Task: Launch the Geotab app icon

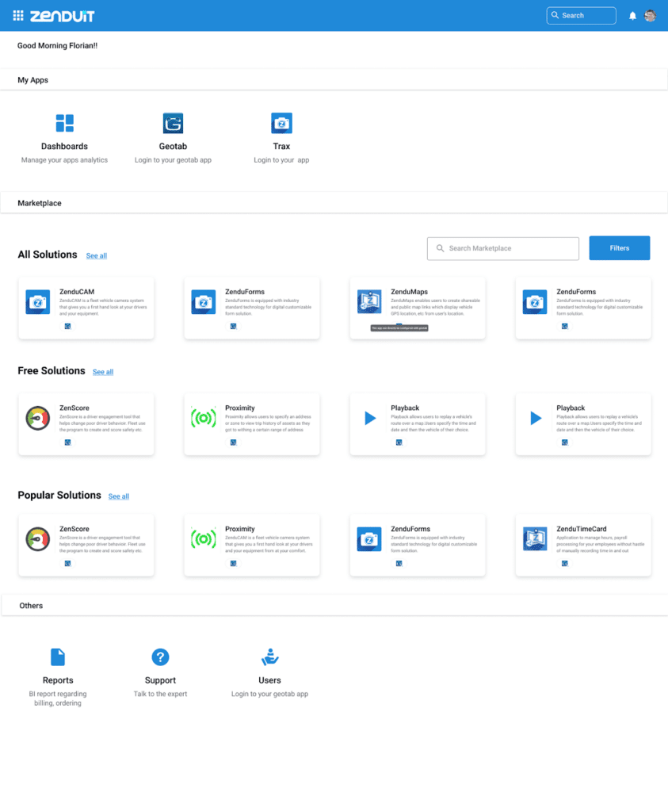Action: point(173,123)
